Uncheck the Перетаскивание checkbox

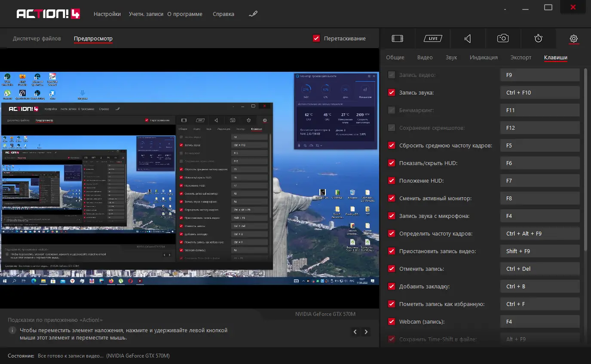click(x=316, y=39)
